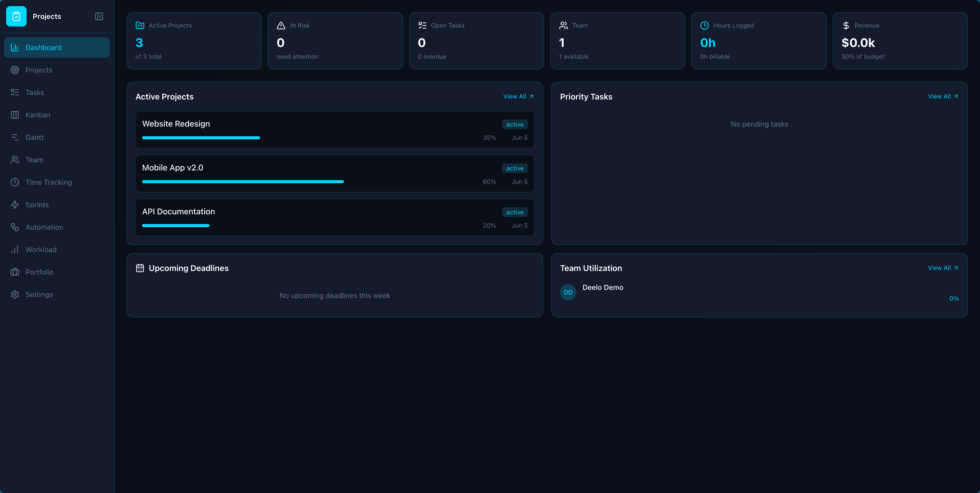This screenshot has height=493, width=980.
Task: Toggle the active badge on API Documentation
Action: pyautogui.click(x=514, y=212)
